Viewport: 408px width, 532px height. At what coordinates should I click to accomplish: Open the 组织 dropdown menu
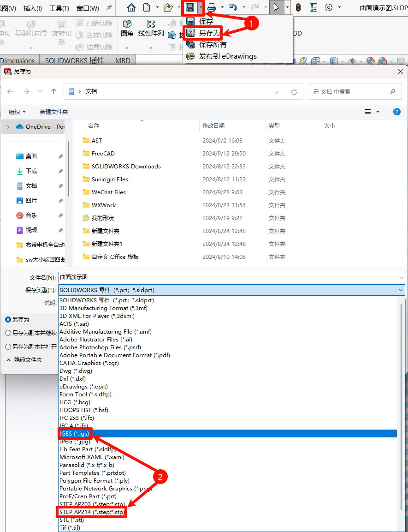pyautogui.click(x=17, y=112)
